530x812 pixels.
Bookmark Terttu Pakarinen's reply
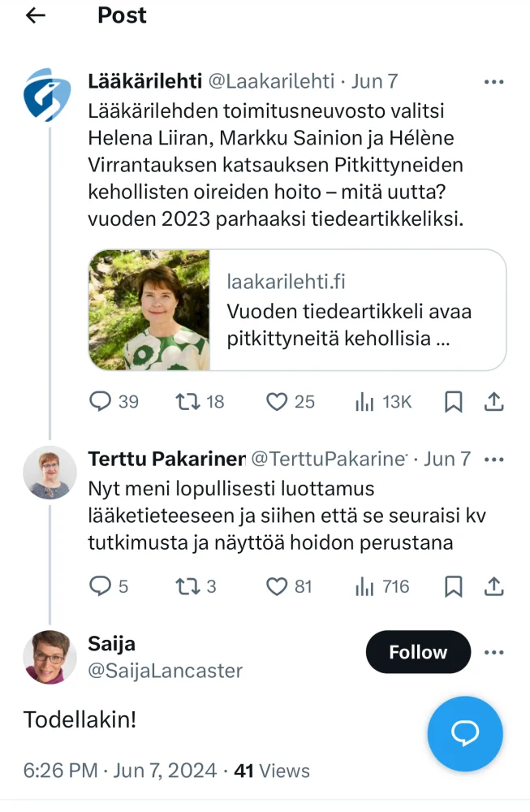click(x=454, y=586)
